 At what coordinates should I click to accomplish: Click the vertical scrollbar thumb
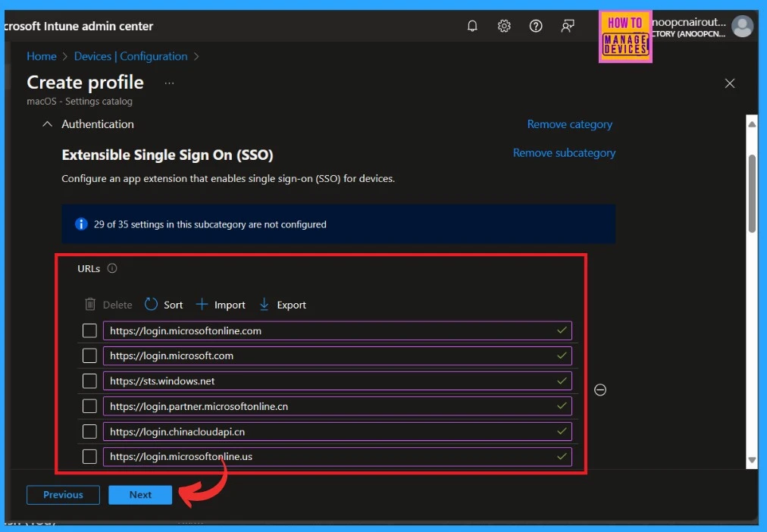click(752, 194)
